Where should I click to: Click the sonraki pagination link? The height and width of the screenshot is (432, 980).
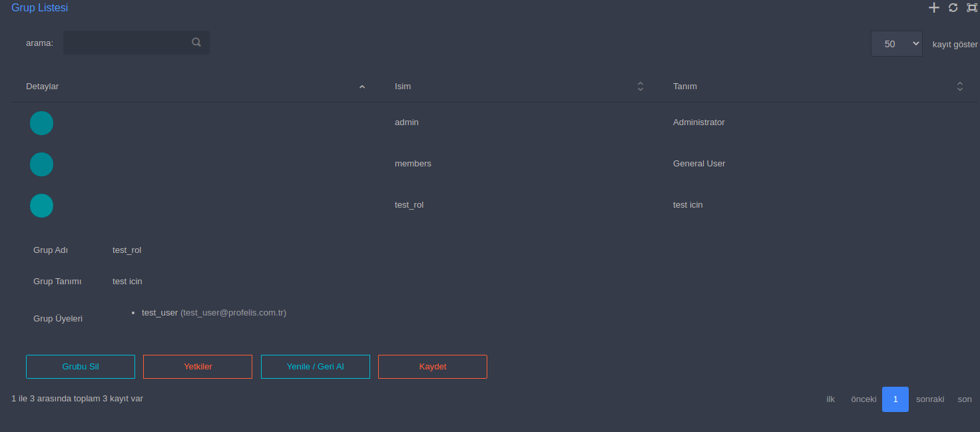(930, 399)
